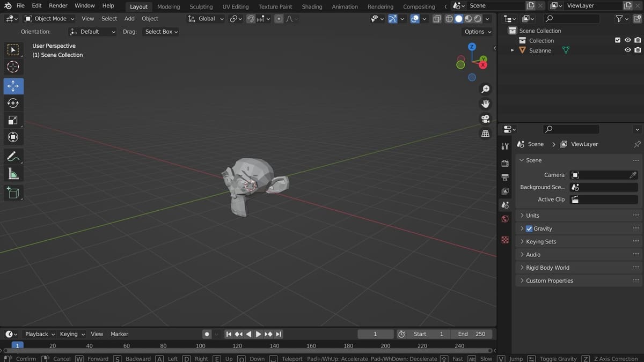
Task: Disable Suzanne in renders via camera icon
Action: [x=638, y=50]
